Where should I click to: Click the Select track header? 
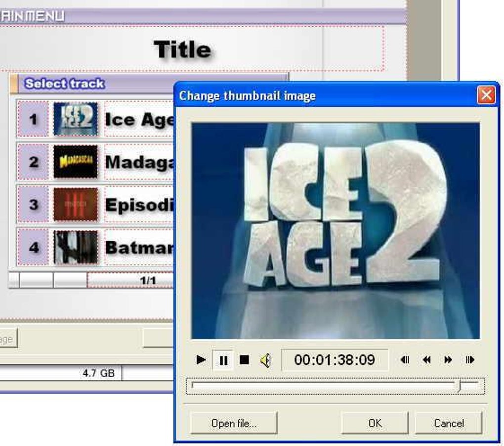point(65,84)
